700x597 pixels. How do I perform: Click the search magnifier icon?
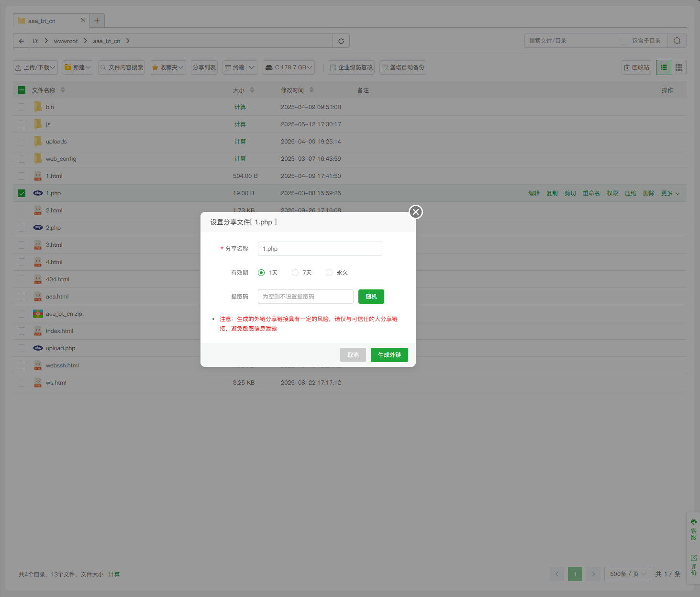(x=677, y=41)
